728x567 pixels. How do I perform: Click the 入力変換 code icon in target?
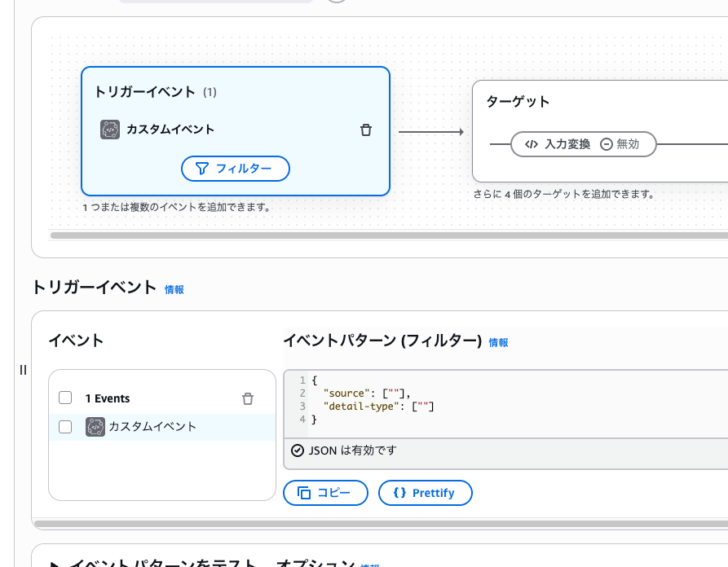[531, 144]
